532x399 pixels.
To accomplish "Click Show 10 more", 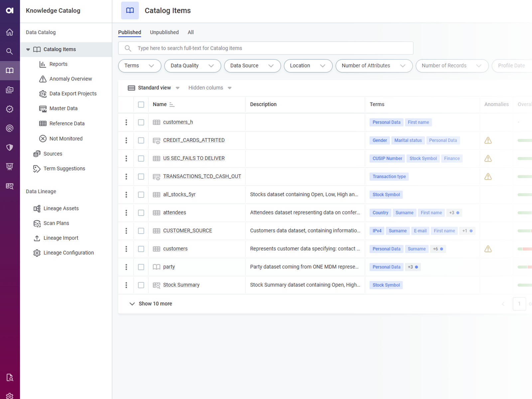I will click(155, 304).
